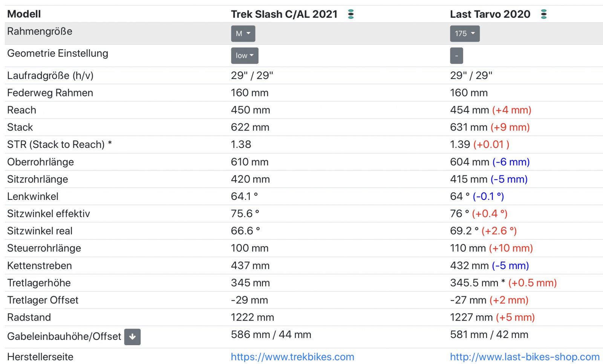Click the Tretlagerhöhe value 345.5 mm

point(474,283)
